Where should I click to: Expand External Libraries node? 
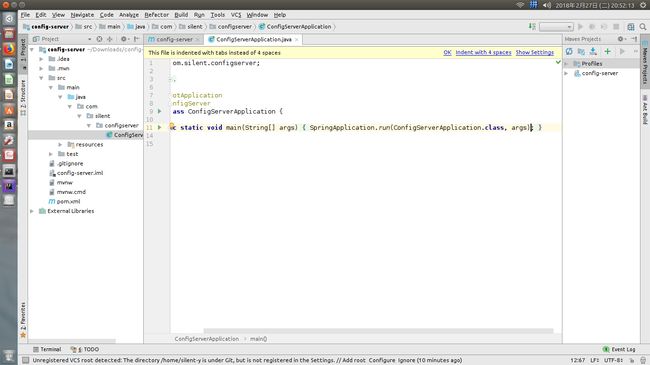[x=32, y=211]
